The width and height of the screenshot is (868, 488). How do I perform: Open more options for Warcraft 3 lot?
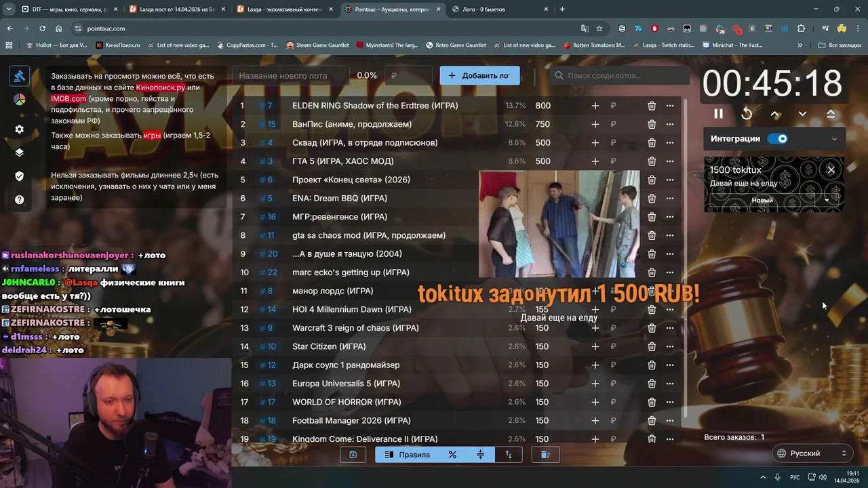point(670,328)
